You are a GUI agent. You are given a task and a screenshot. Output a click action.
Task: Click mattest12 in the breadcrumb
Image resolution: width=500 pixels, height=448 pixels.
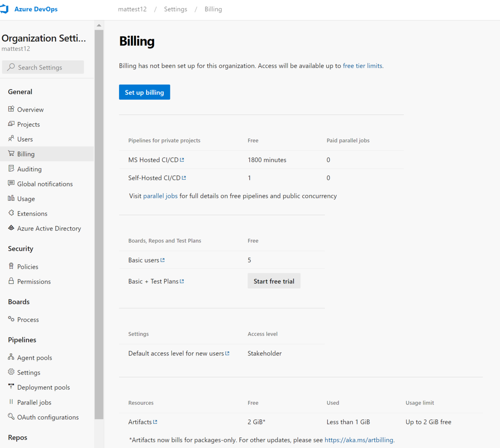click(132, 9)
